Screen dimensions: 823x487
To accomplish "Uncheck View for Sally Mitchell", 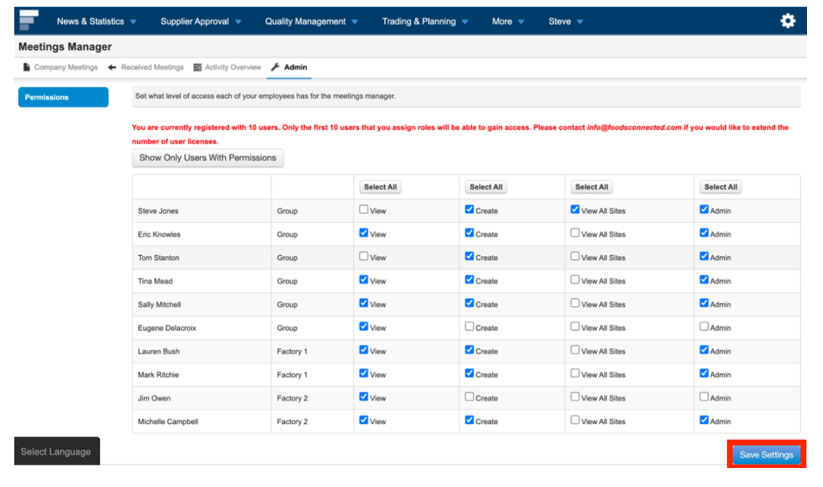I will pos(363,303).
